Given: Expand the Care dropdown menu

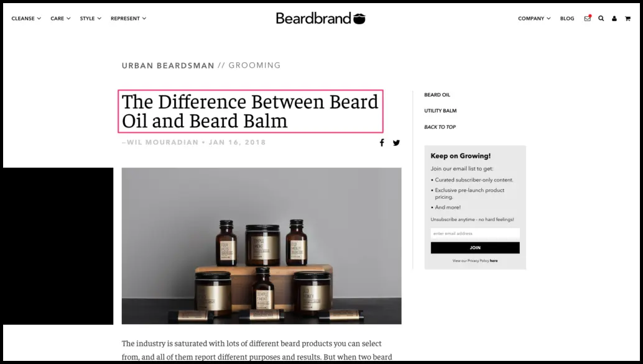Looking at the screenshot, I should tap(60, 19).
